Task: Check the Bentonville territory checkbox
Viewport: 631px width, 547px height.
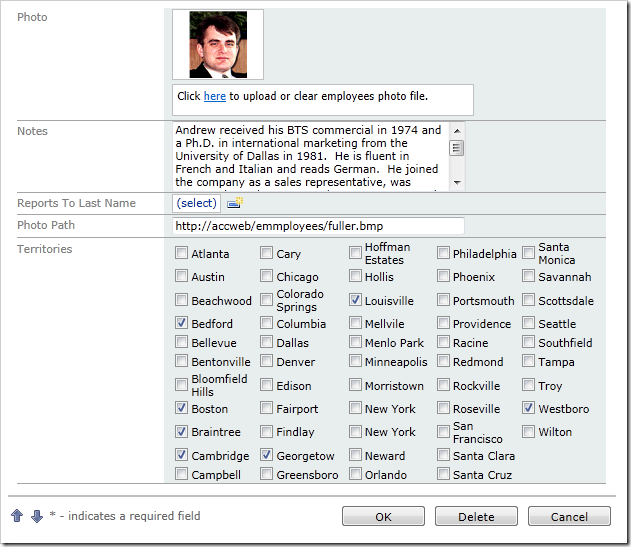Action: [181, 361]
